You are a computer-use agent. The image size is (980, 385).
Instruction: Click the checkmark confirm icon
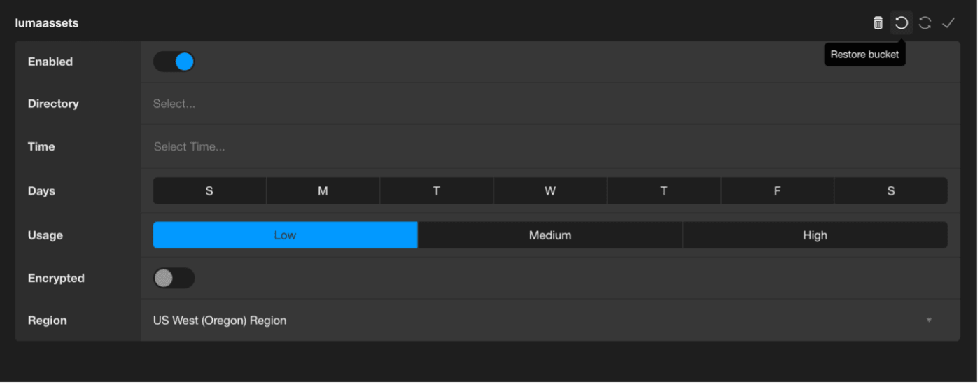click(948, 23)
